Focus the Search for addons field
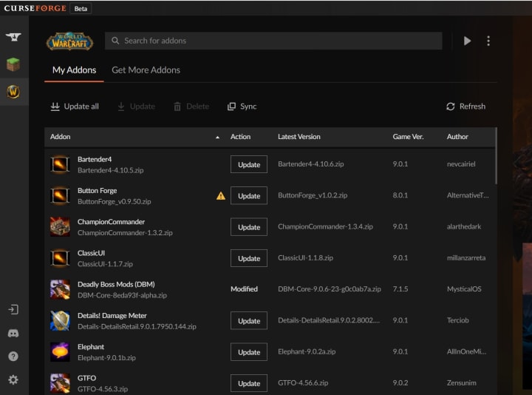The width and height of the screenshot is (532, 395). 273,41
